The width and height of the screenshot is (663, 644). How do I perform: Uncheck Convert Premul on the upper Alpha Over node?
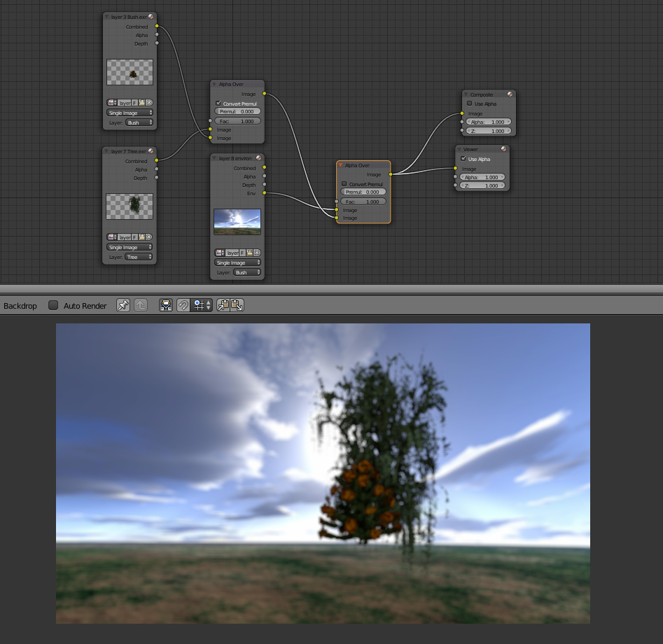pos(219,104)
